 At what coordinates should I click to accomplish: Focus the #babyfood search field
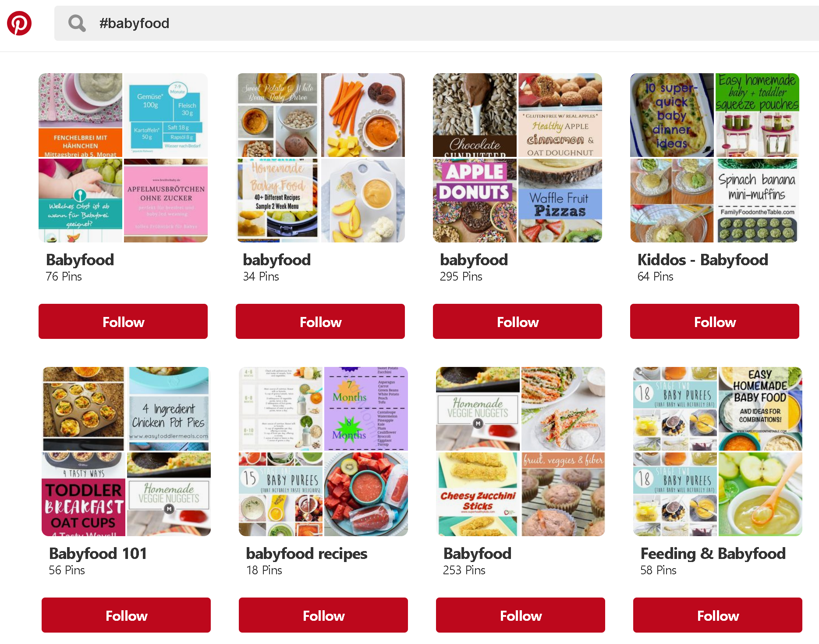pos(436,23)
